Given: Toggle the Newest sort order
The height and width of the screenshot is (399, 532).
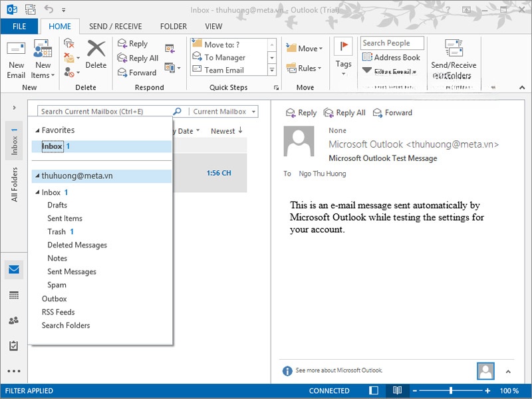Looking at the screenshot, I should [227, 130].
